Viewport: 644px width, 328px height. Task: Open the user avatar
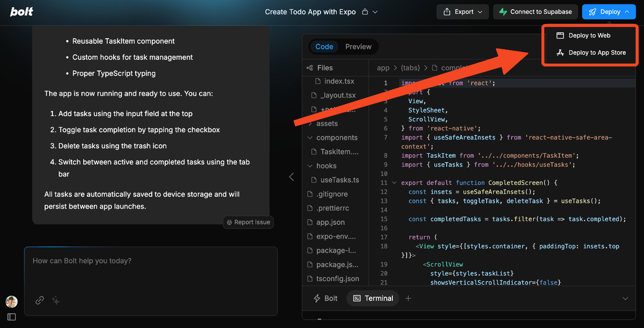click(x=11, y=302)
